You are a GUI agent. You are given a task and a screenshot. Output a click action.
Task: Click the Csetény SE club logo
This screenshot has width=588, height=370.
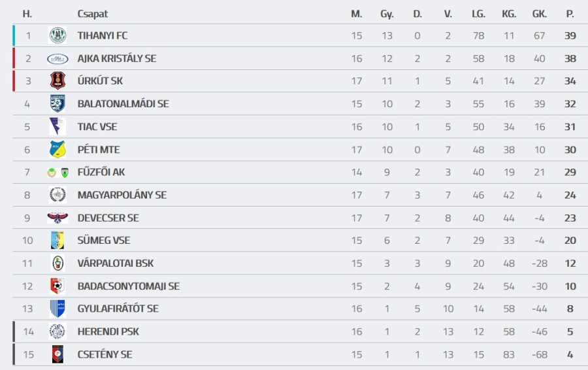click(57, 354)
